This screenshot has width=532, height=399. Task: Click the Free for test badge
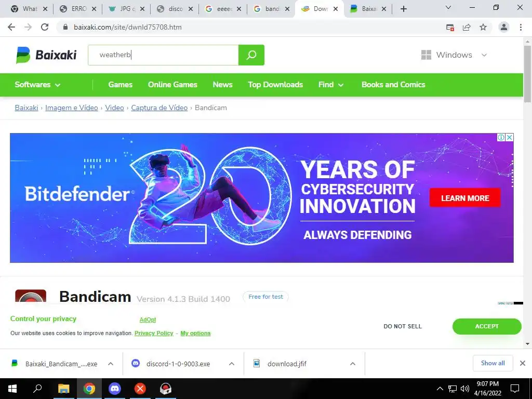coord(265,297)
